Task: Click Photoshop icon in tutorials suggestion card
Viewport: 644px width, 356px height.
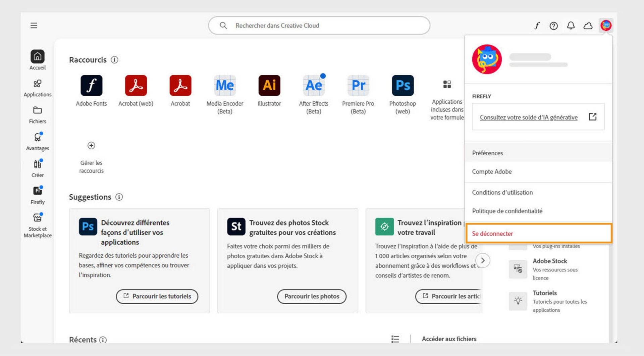Action: click(88, 226)
